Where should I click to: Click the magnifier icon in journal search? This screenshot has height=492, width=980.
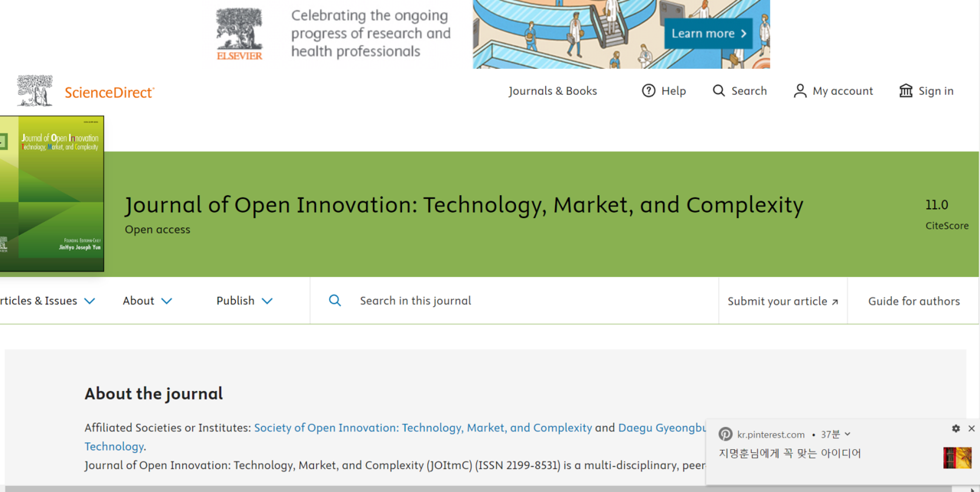335,301
